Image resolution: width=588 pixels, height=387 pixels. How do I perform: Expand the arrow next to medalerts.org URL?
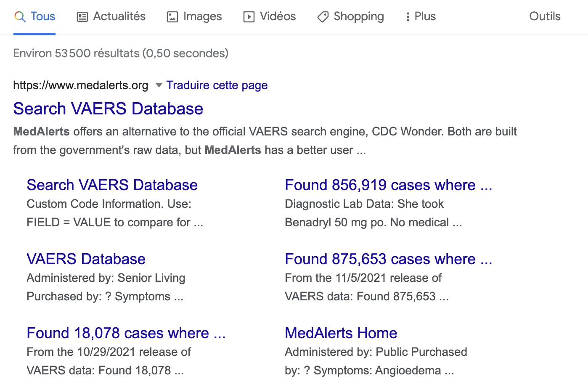[159, 85]
